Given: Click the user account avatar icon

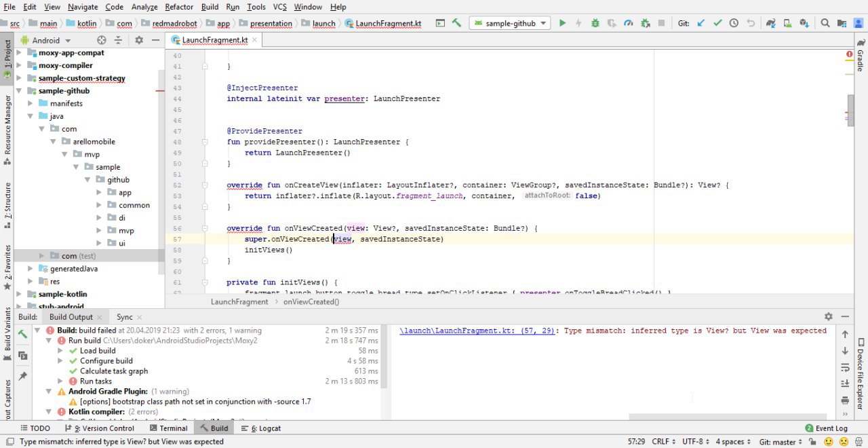Looking at the screenshot, I should (x=858, y=23).
